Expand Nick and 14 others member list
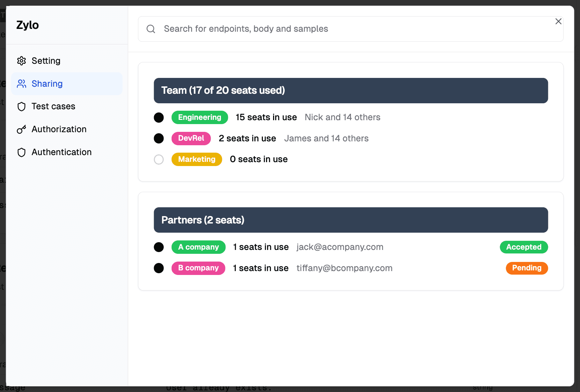The width and height of the screenshot is (580, 392). [x=342, y=117]
